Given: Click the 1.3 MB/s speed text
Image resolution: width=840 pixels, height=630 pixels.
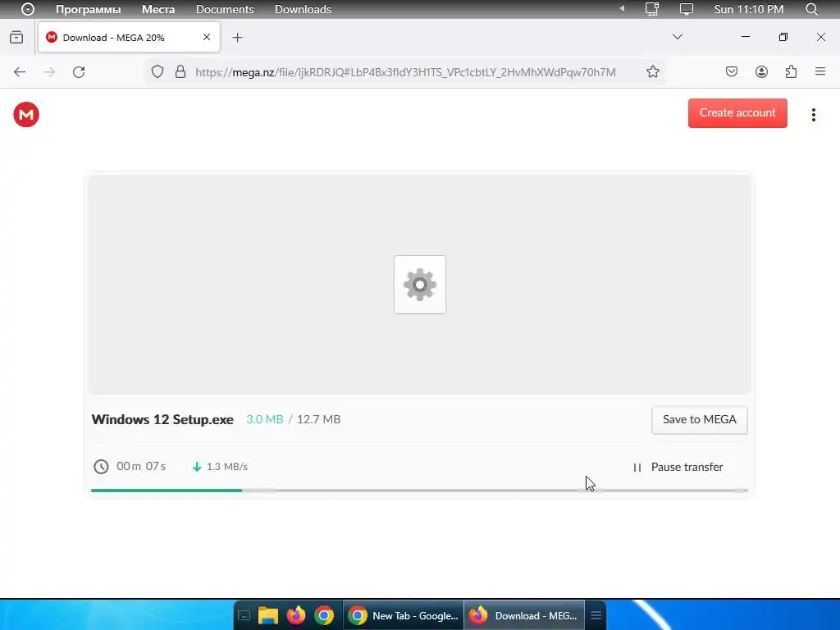Looking at the screenshot, I should tap(227, 467).
